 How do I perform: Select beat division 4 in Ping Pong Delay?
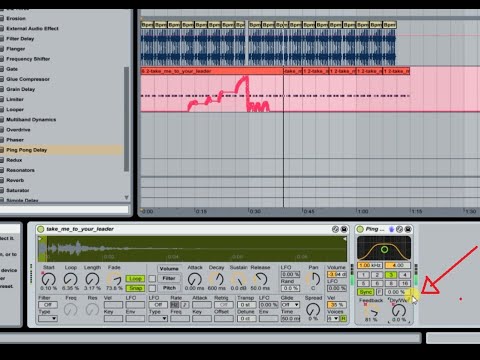point(404,275)
